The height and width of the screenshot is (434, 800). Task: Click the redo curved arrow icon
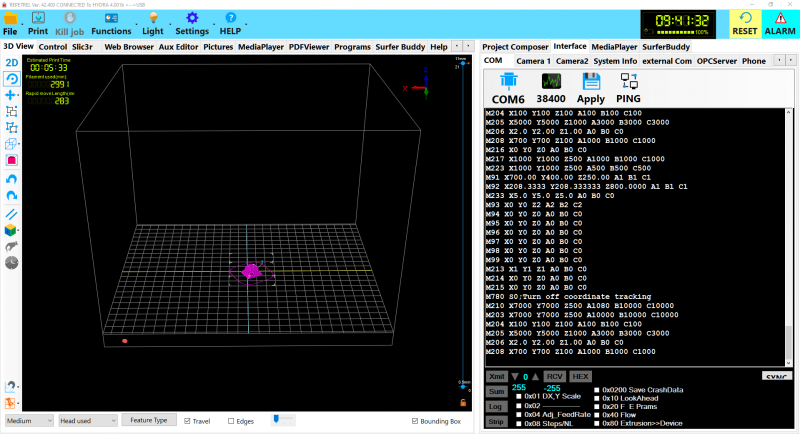(11, 195)
